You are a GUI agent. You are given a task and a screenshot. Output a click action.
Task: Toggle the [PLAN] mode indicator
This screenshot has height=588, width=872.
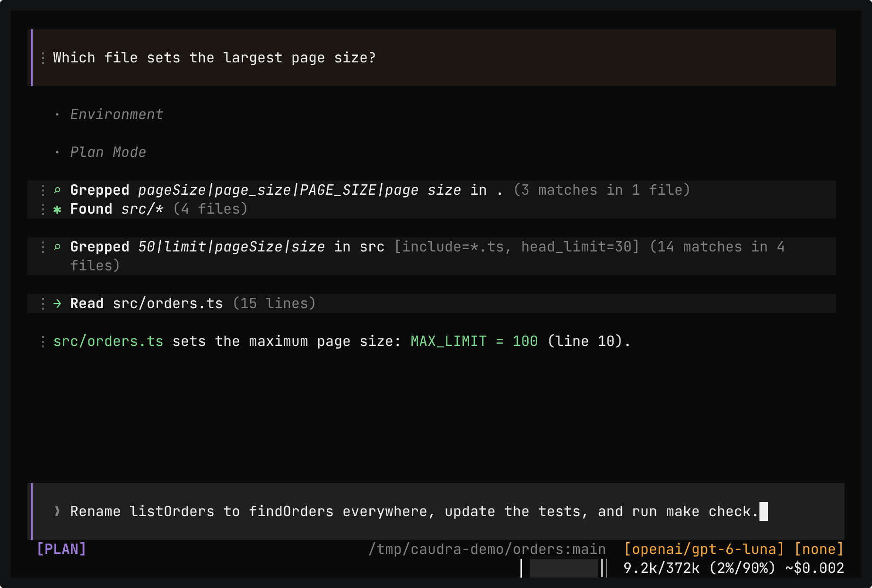coord(61,549)
